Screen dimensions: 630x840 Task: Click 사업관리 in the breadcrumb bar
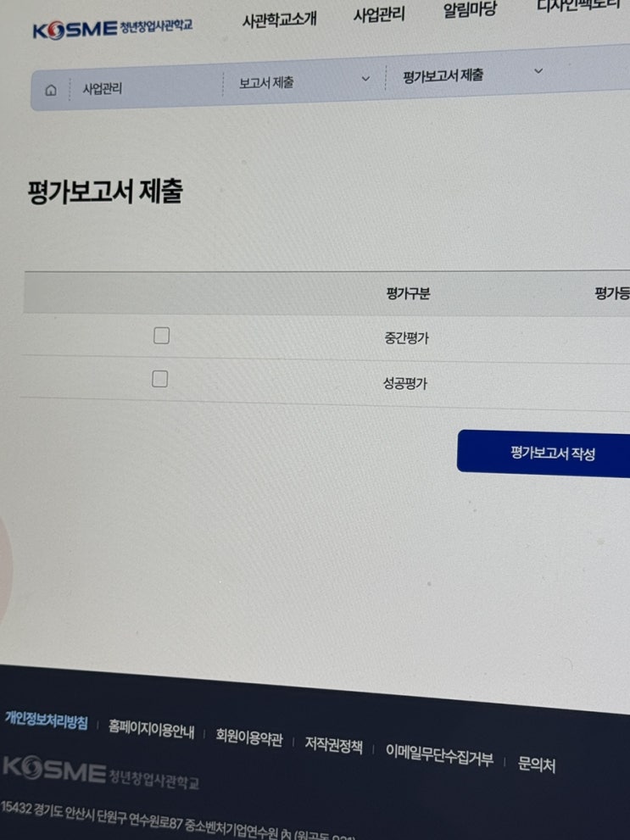point(103,88)
